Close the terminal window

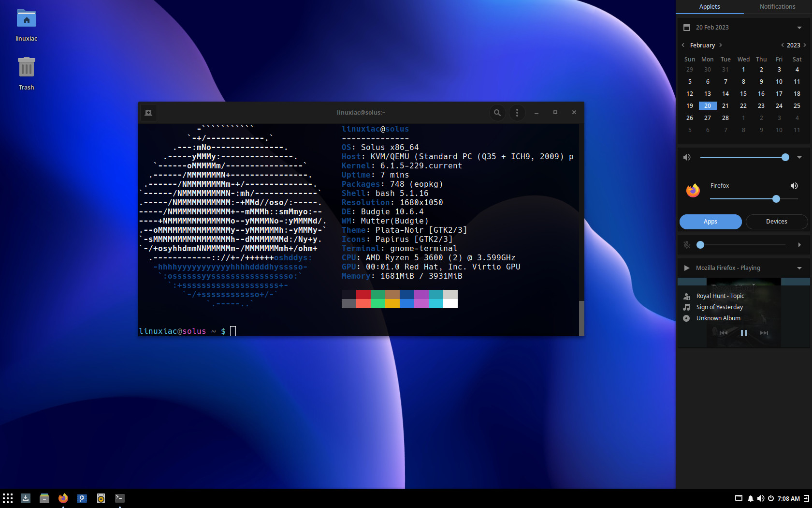pyautogui.click(x=574, y=113)
